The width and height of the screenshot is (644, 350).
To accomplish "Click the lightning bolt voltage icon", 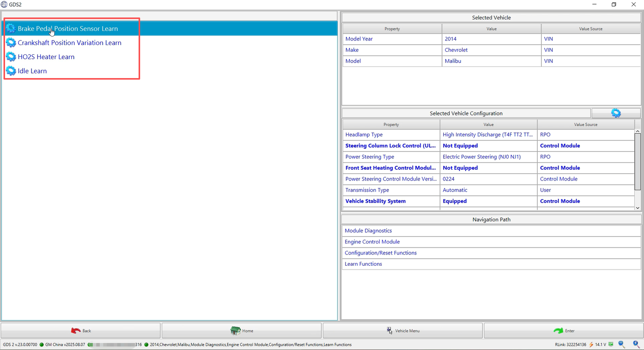I will click(591, 345).
